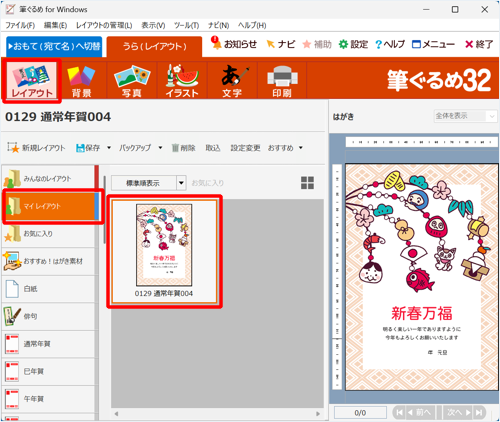Expand the バックアップ dropdown arrow

160,148
